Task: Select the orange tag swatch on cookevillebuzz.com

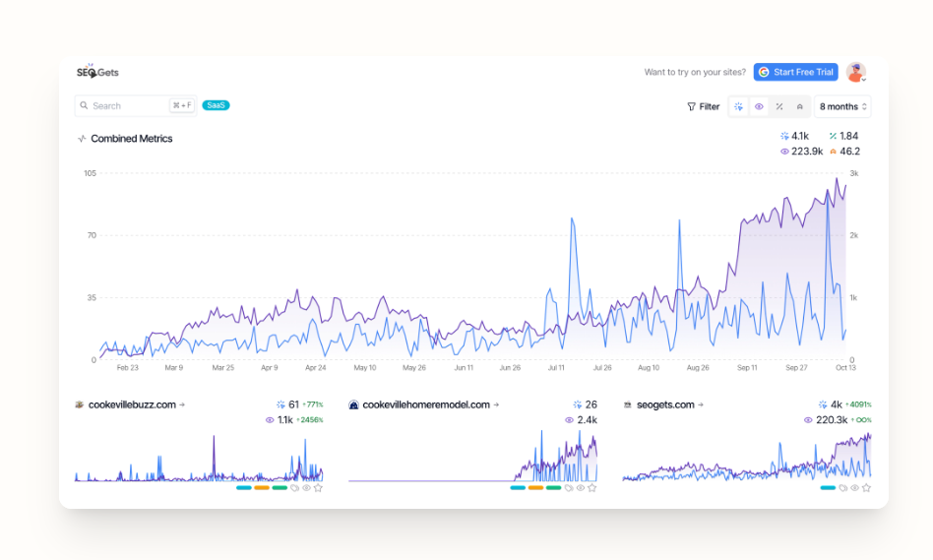Action: 262,488
